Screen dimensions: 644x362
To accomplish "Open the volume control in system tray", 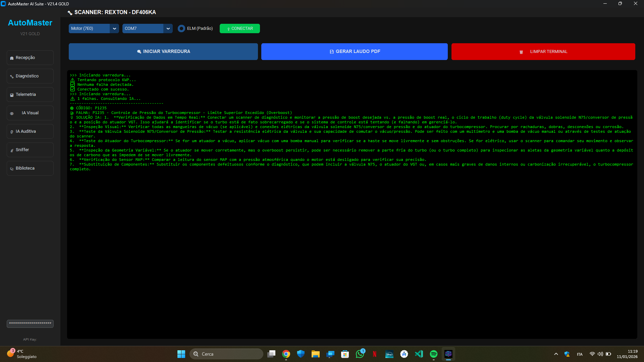I will pos(600,354).
